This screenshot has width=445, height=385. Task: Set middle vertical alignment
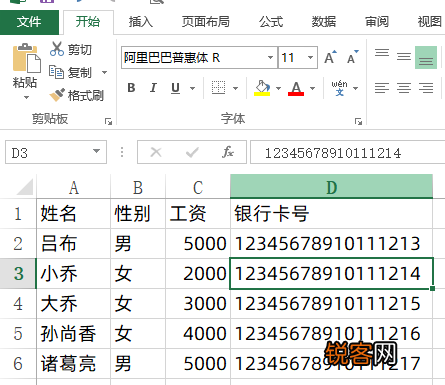[x=404, y=56]
